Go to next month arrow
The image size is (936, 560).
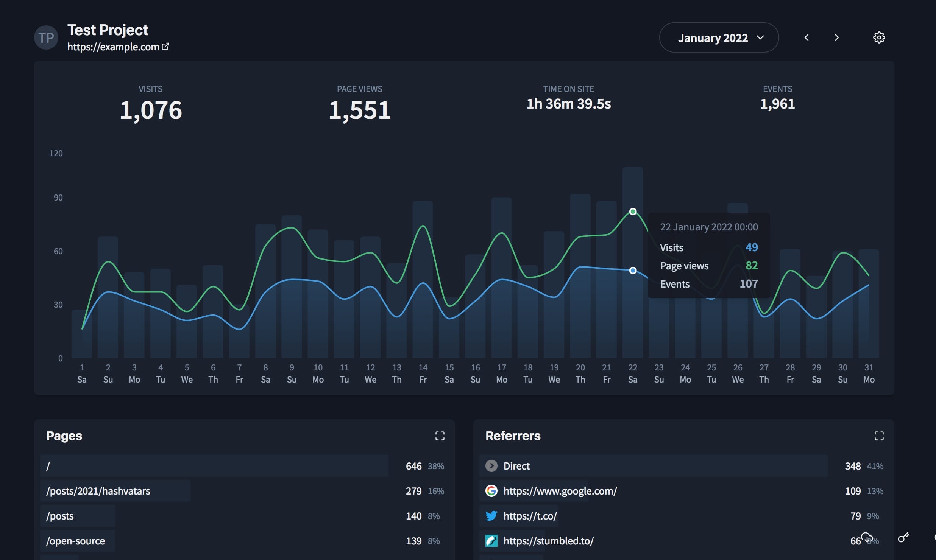[836, 37]
